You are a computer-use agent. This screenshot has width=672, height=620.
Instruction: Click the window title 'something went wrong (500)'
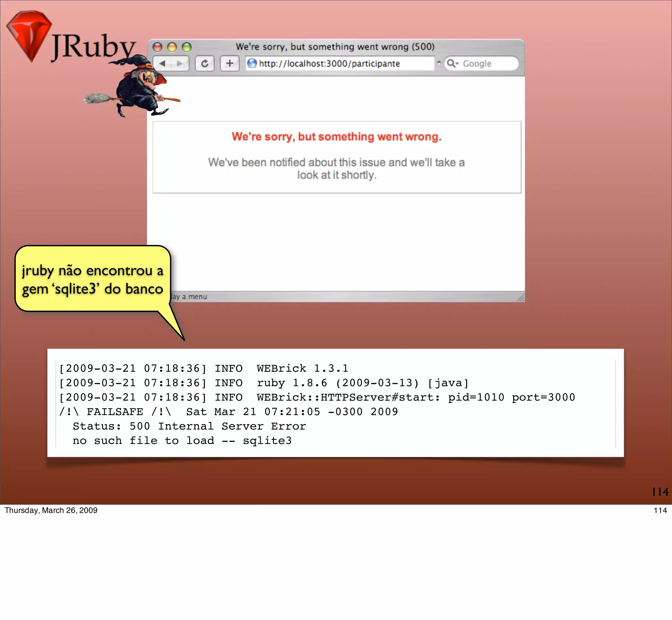tap(335, 47)
